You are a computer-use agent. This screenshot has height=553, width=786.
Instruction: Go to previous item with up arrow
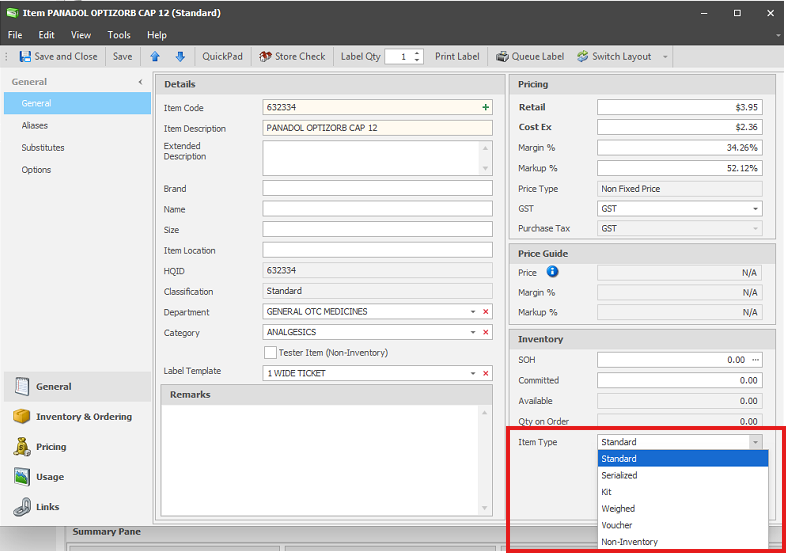click(155, 57)
